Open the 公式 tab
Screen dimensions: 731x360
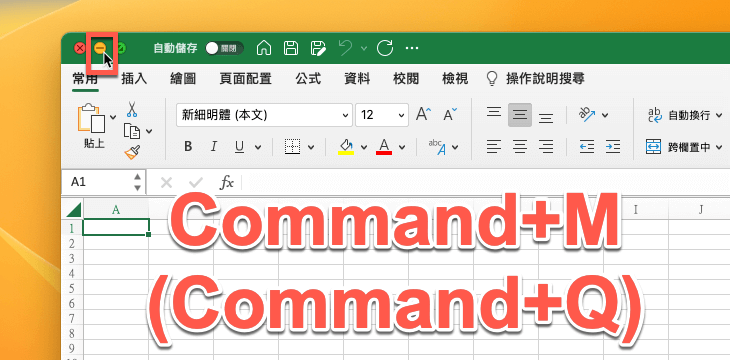308,79
